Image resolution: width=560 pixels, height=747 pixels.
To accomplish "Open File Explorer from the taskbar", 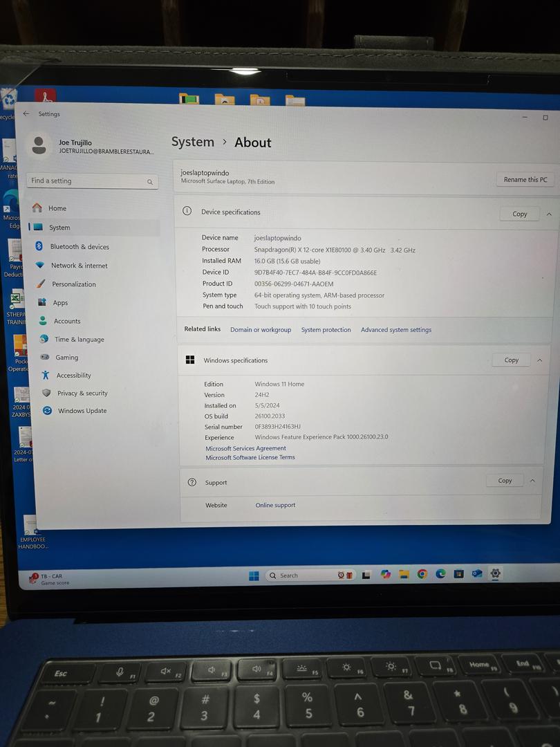I will pyautogui.click(x=404, y=574).
